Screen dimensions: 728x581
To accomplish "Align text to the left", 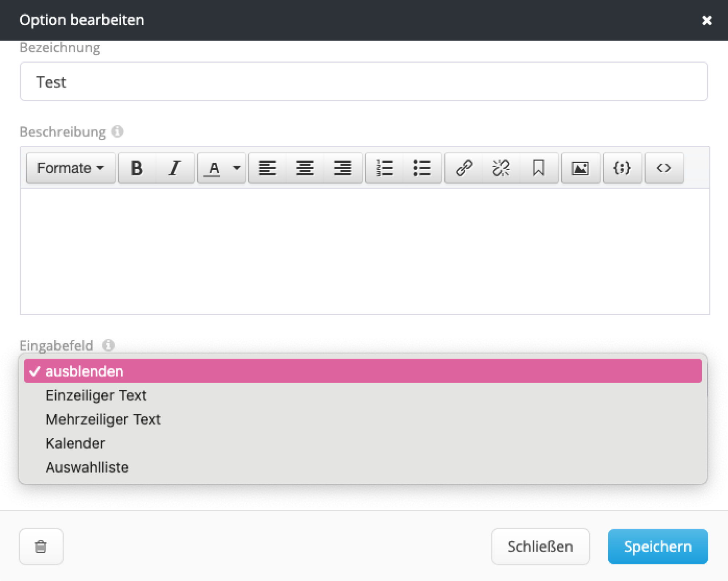I will coord(267,168).
